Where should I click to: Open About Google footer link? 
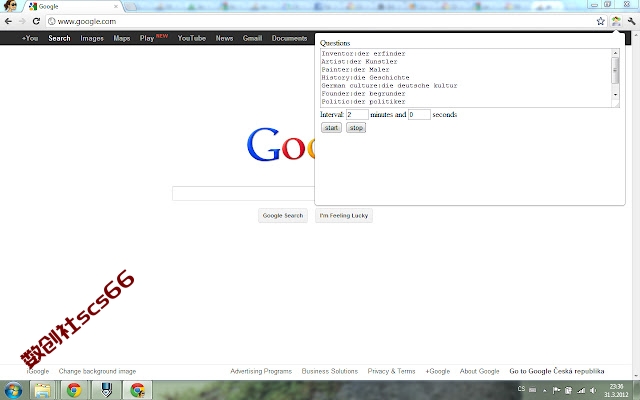[480, 371]
